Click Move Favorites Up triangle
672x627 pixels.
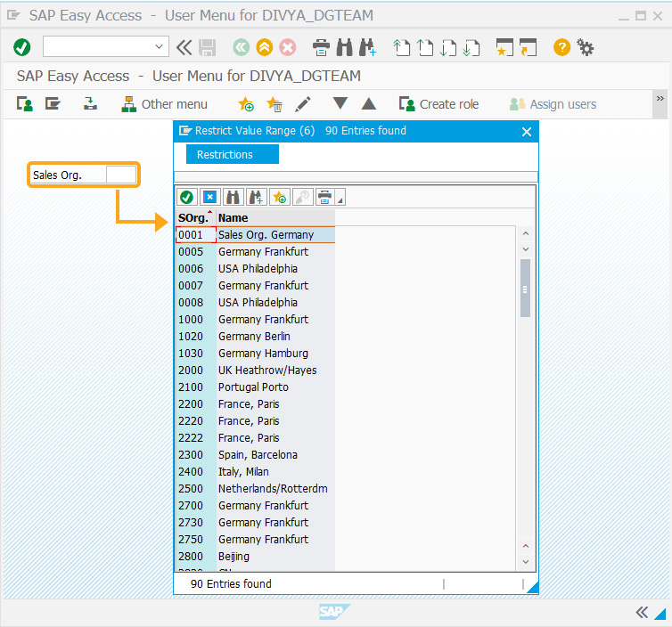click(x=369, y=103)
